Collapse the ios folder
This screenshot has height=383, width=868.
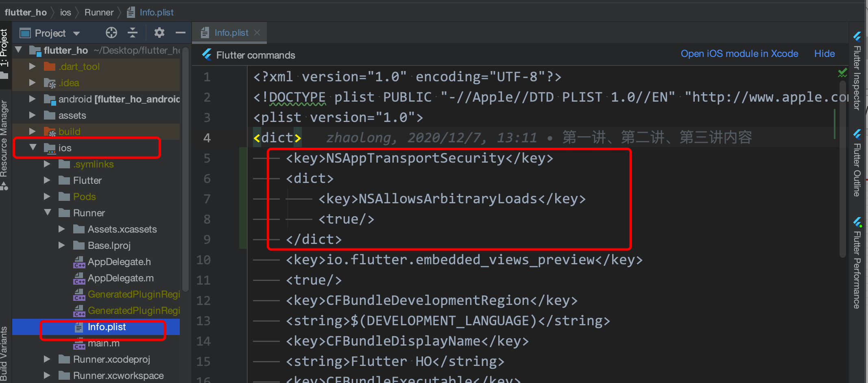click(33, 147)
